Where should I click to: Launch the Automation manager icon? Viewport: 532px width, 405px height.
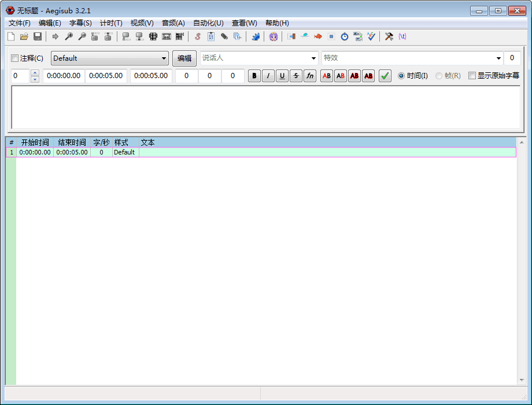coord(256,36)
